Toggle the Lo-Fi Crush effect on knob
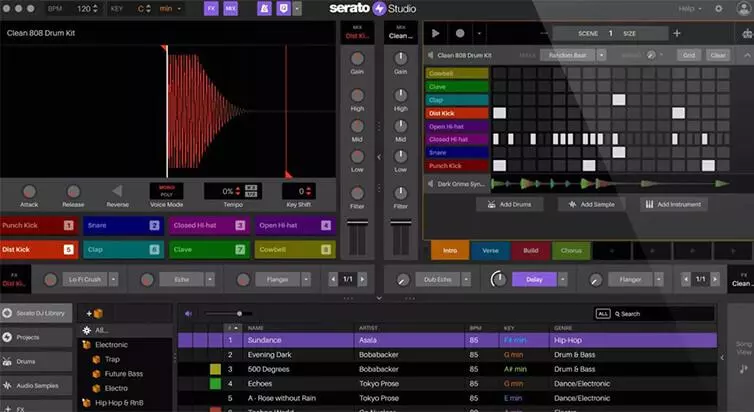The image size is (754, 412). coord(50,279)
